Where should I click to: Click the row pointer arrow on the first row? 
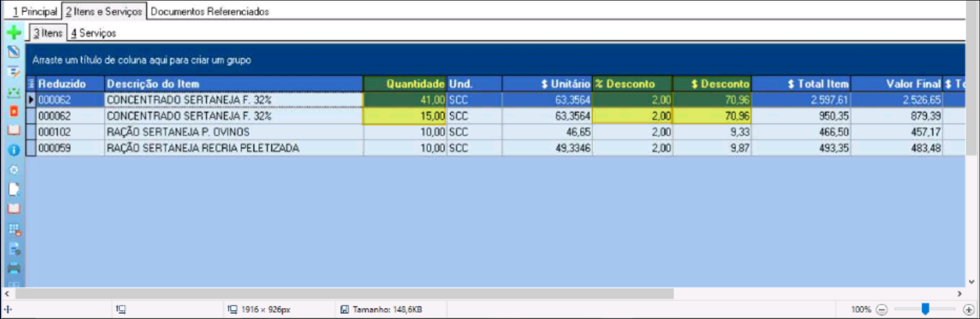point(31,100)
